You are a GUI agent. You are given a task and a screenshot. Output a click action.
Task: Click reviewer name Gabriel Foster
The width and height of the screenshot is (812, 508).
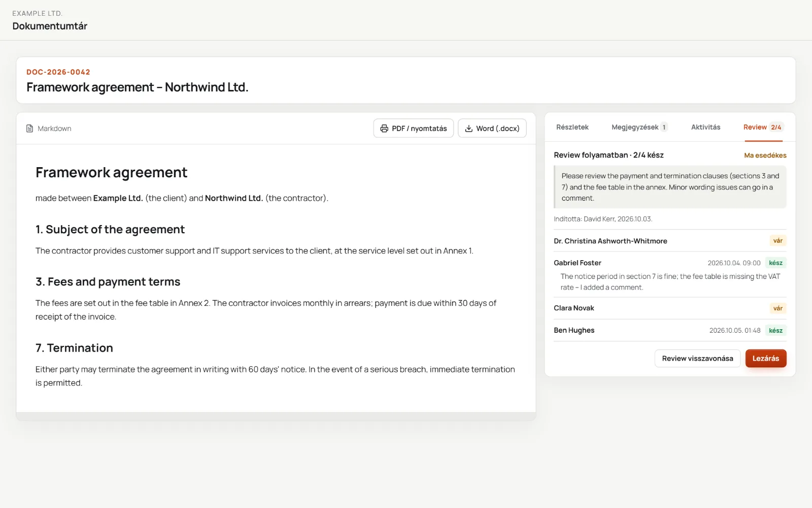tap(578, 263)
